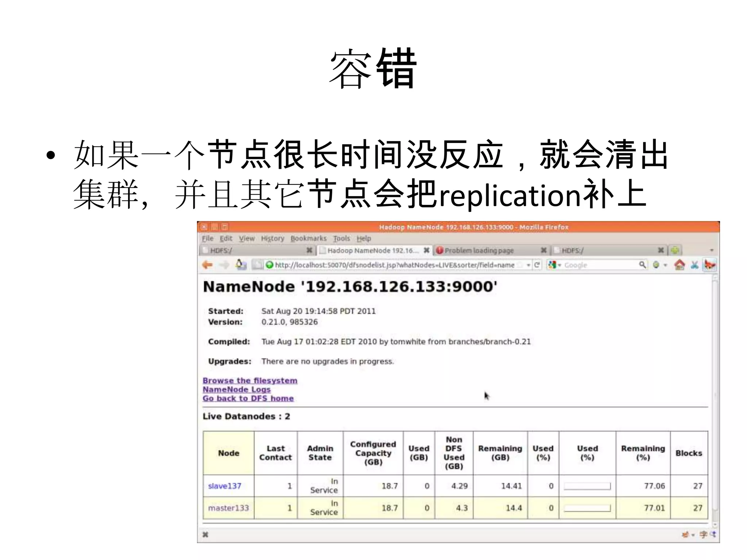
Task: Click the X icon in bottom status bar
Action: pos(205,534)
